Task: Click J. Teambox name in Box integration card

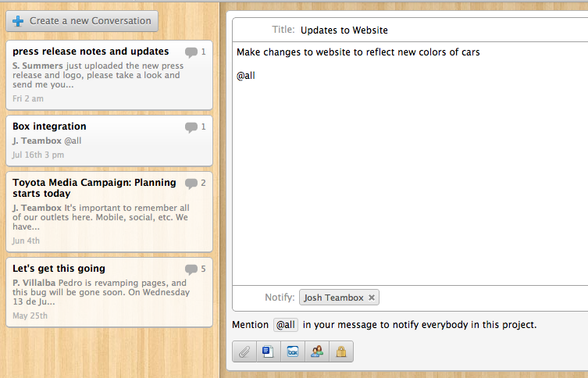Action: 37,141
